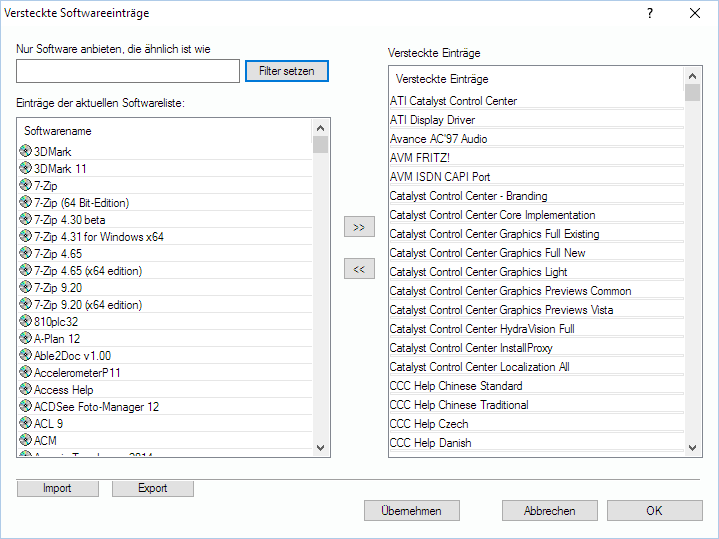Open the help question mark in title bar

point(650,13)
